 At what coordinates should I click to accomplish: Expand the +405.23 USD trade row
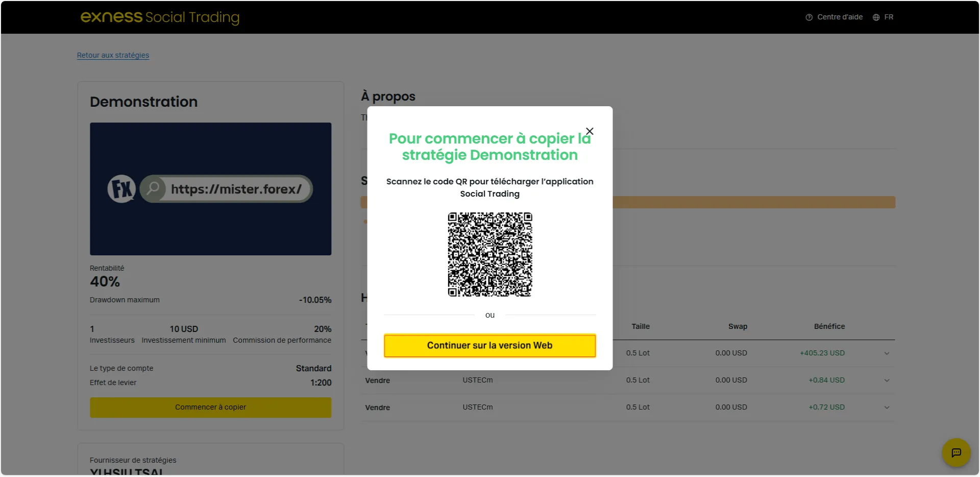pyautogui.click(x=887, y=353)
